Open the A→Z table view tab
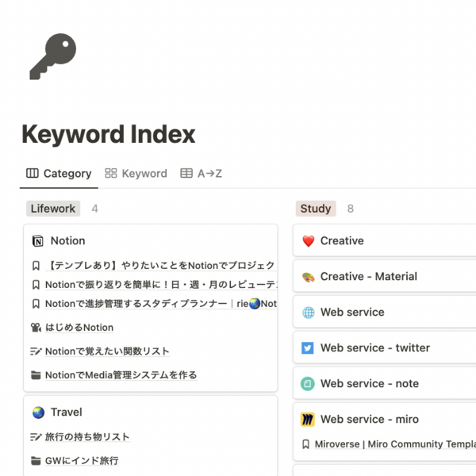Viewport: 476px width, 476px height. click(202, 173)
